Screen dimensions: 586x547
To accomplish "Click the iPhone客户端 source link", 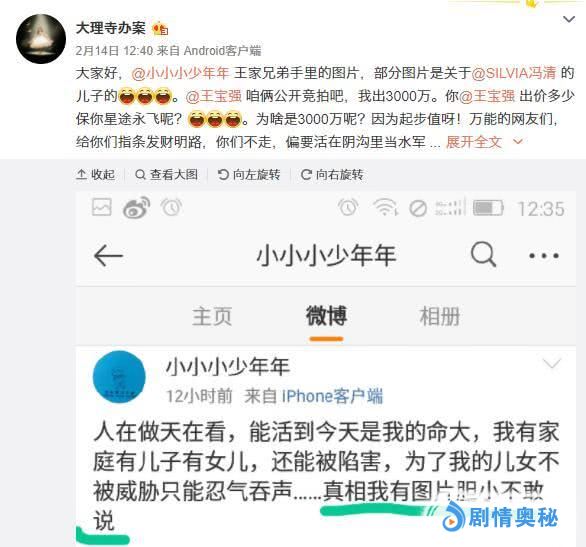I will tap(332, 396).
